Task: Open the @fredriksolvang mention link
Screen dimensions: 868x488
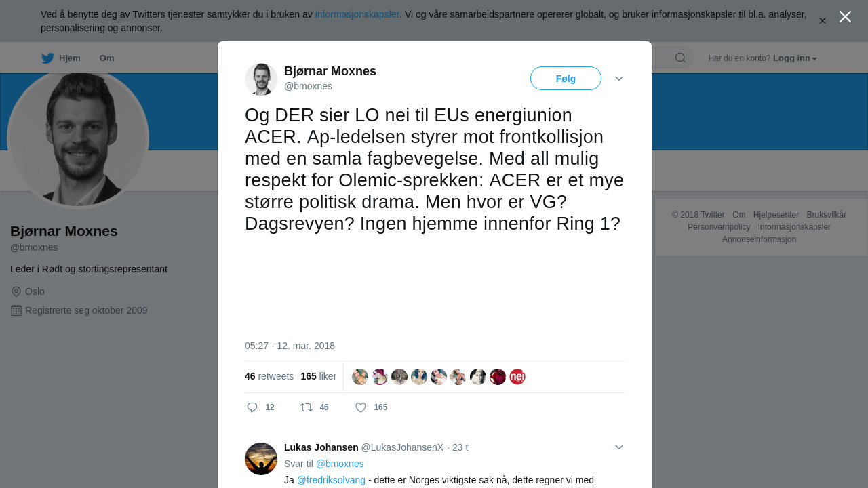Action: 331,480
